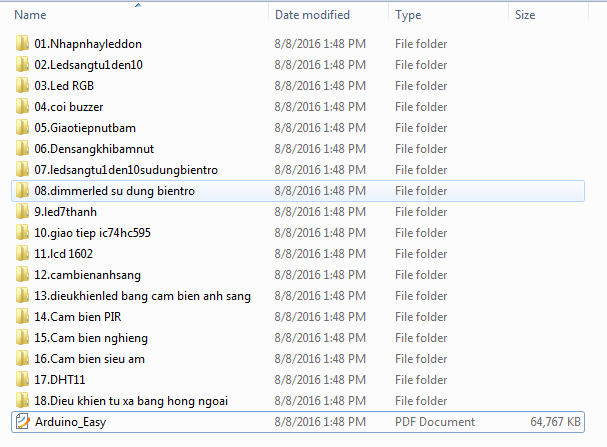
Task: Select 13.dieukhienled bang cam bien anh sang name
Action: pyautogui.click(x=142, y=296)
